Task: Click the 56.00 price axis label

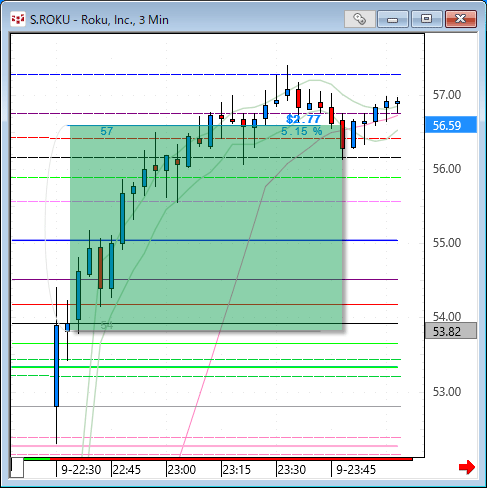Action: pos(447,169)
